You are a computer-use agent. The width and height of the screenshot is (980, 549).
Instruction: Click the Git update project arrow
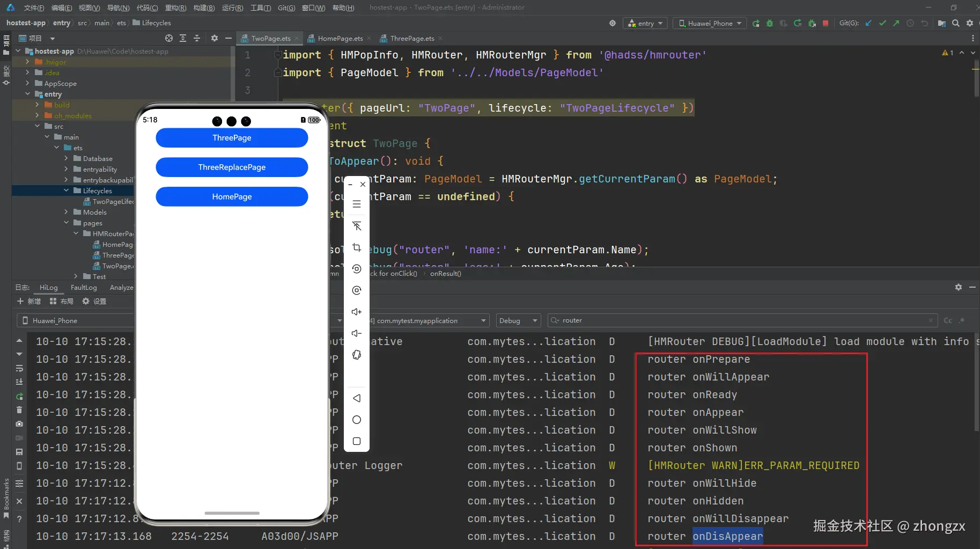[868, 23]
